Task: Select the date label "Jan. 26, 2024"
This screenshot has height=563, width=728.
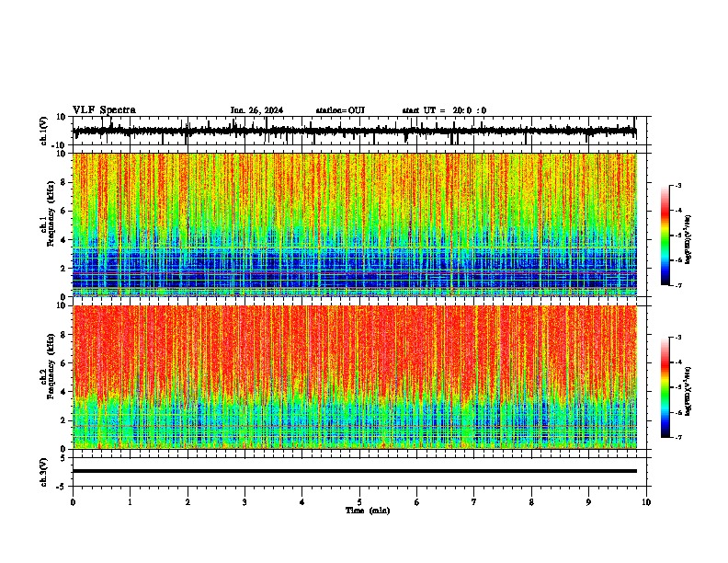Action: point(256,110)
